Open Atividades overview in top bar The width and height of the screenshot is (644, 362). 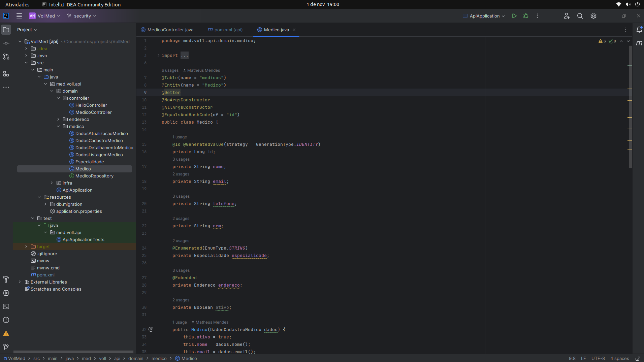click(18, 4)
